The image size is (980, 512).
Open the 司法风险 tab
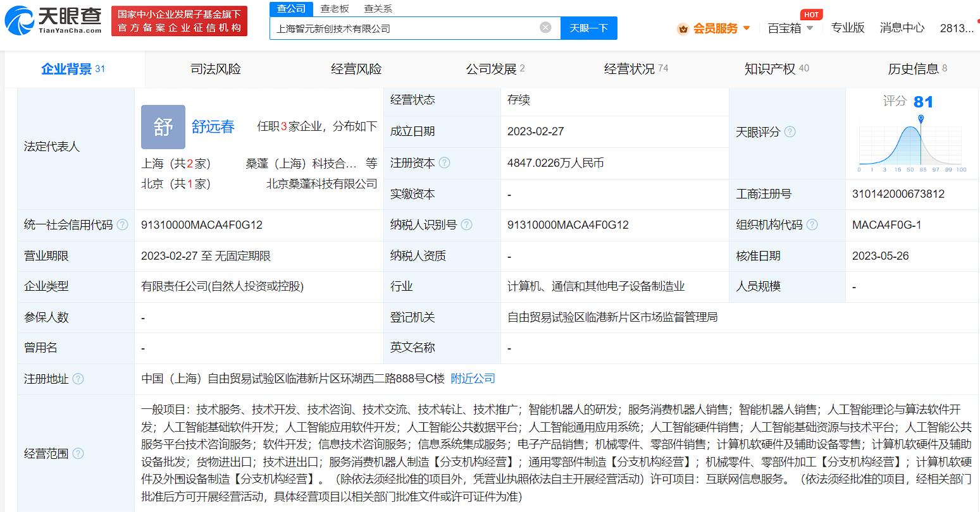pyautogui.click(x=214, y=68)
